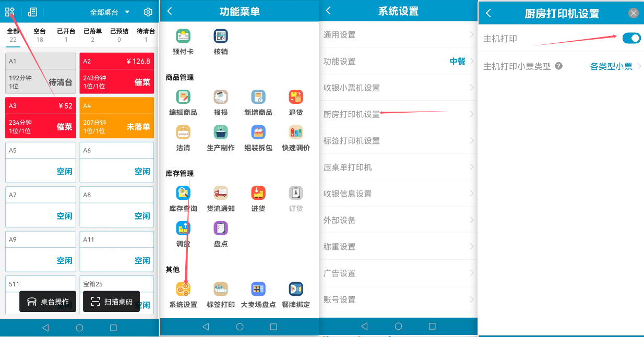Select idle table A5
This screenshot has width=644, height=337.
41,162
